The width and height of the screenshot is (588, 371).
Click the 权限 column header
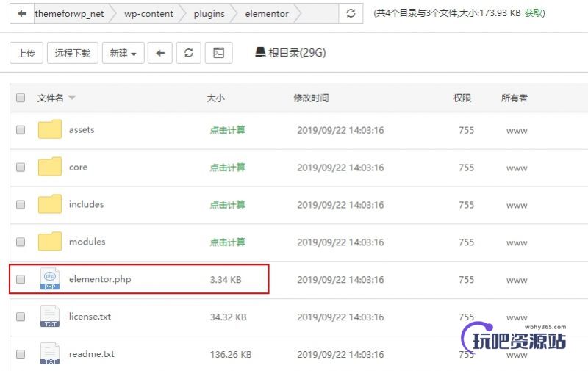click(462, 98)
